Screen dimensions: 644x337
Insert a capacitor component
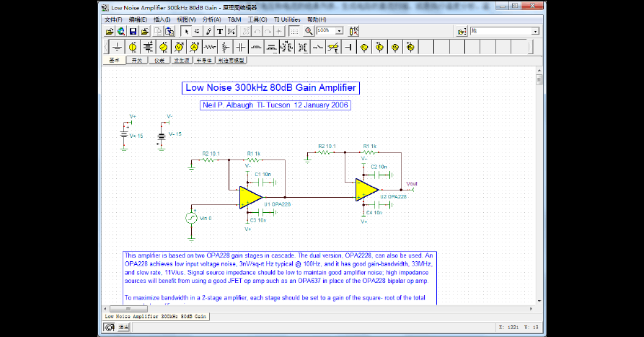241,47
